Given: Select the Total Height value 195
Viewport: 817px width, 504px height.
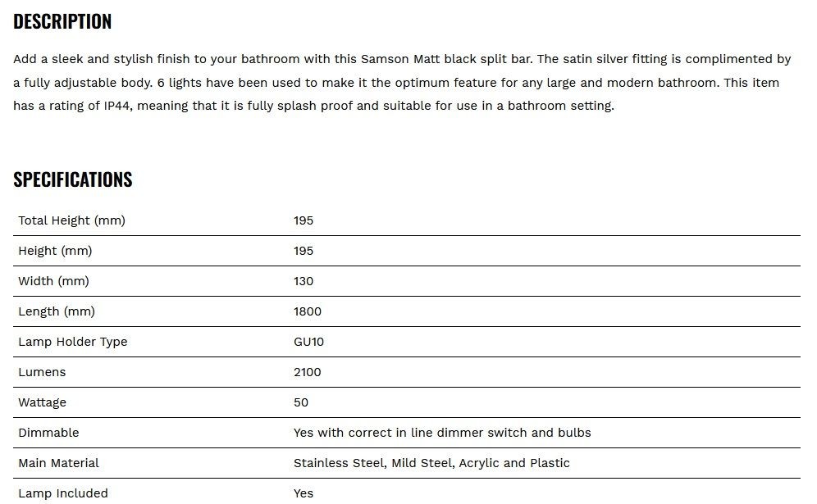Looking at the screenshot, I should pos(304,220).
